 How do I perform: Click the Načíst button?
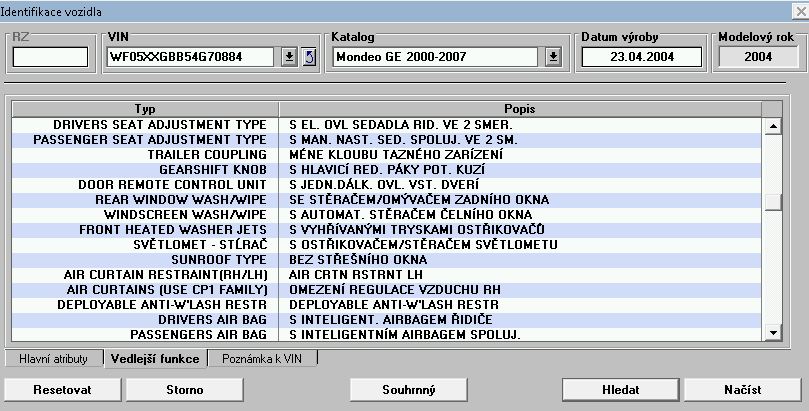point(743,389)
